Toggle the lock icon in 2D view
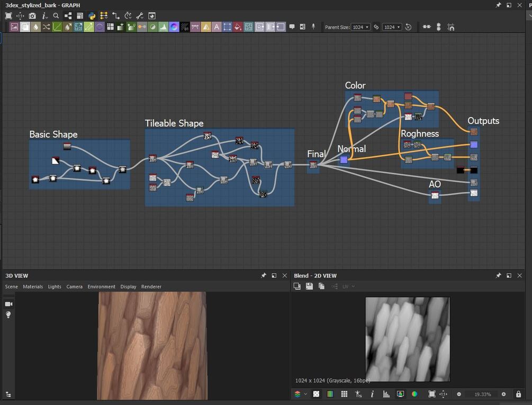532x405 pixels. 519,394
